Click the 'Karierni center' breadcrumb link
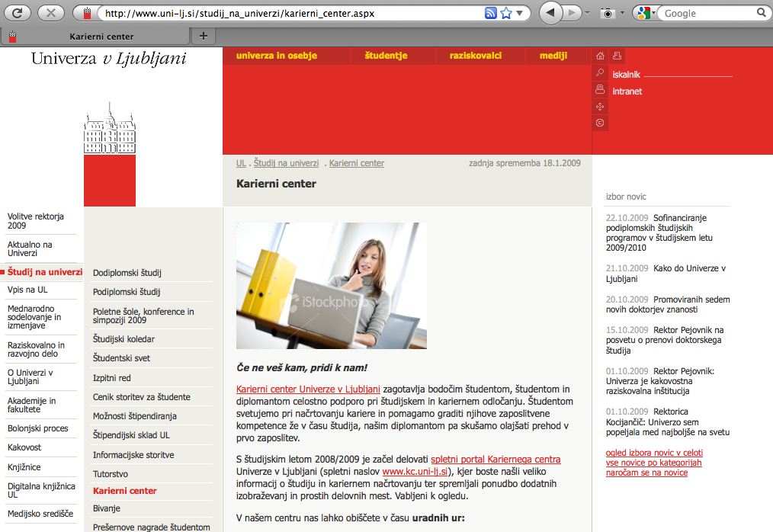 tap(357, 163)
